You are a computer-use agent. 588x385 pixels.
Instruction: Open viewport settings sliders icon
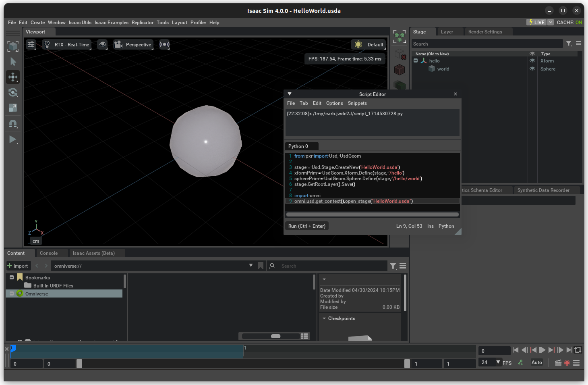coord(31,44)
